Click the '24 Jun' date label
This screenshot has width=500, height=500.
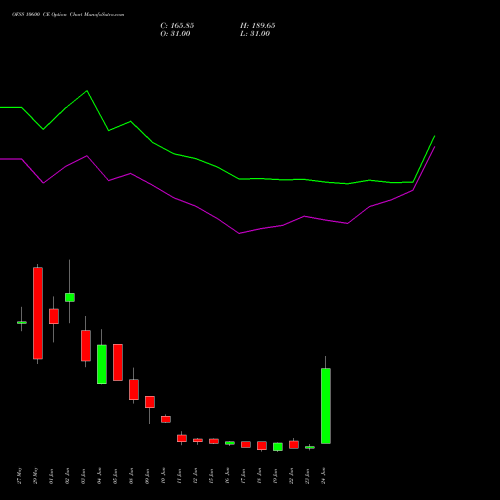[323, 476]
